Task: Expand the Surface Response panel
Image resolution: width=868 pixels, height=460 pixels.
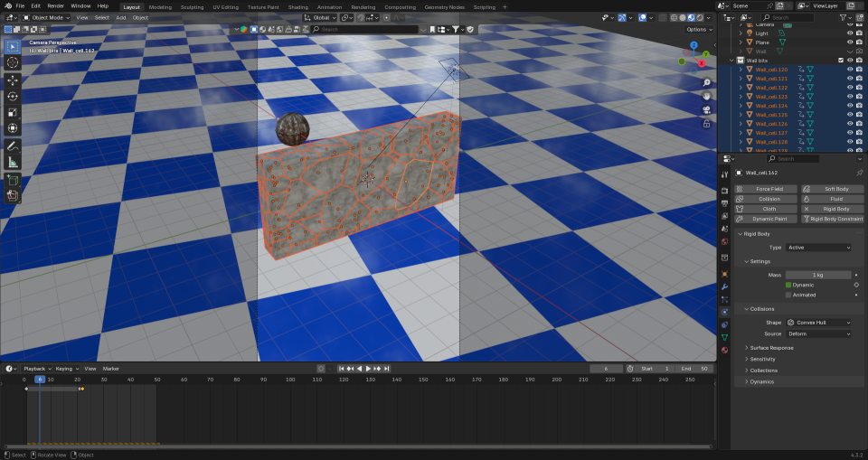Action: [x=771, y=347]
